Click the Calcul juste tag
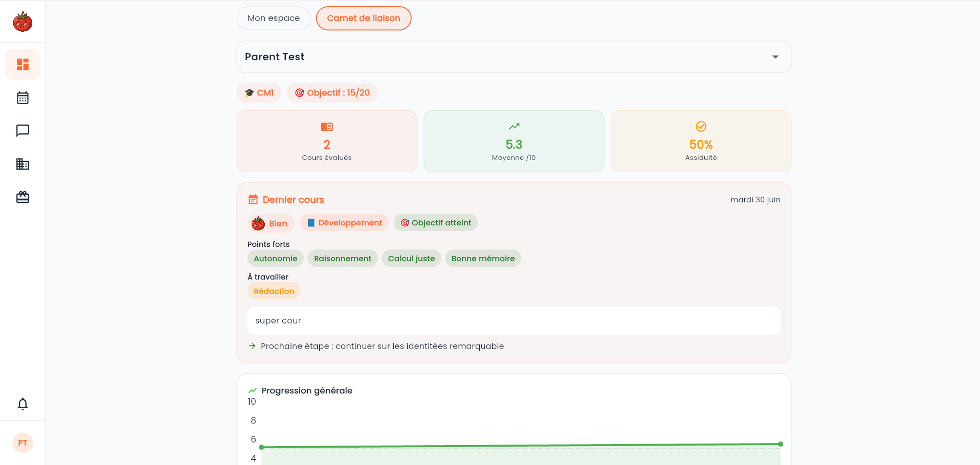The width and height of the screenshot is (980, 465). (x=411, y=259)
